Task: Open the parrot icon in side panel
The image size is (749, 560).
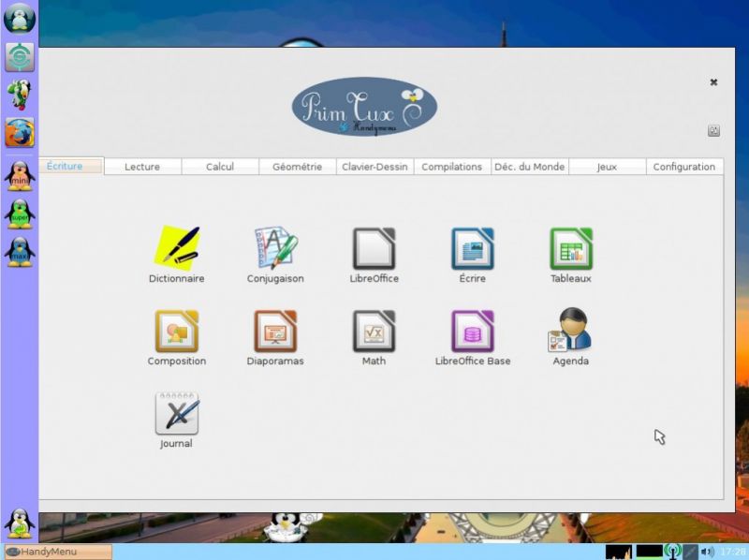Action: (20, 95)
